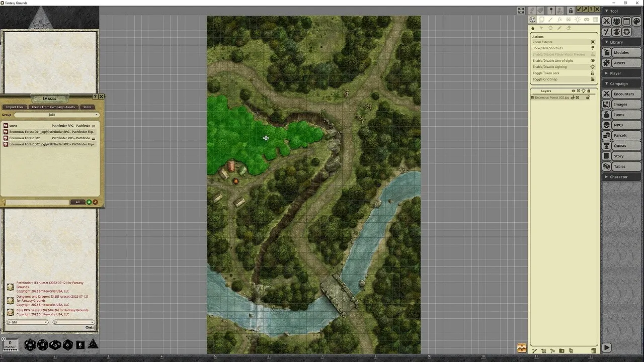Open the color palette tool icon

point(636,21)
